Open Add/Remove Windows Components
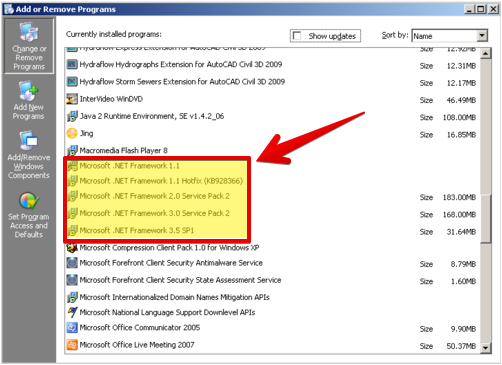The image size is (502, 365). pyautogui.click(x=29, y=155)
